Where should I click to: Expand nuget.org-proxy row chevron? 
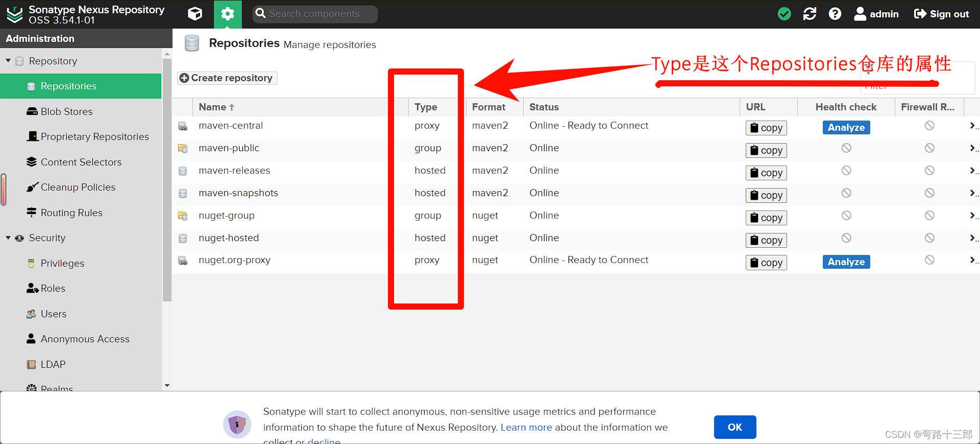pos(972,260)
